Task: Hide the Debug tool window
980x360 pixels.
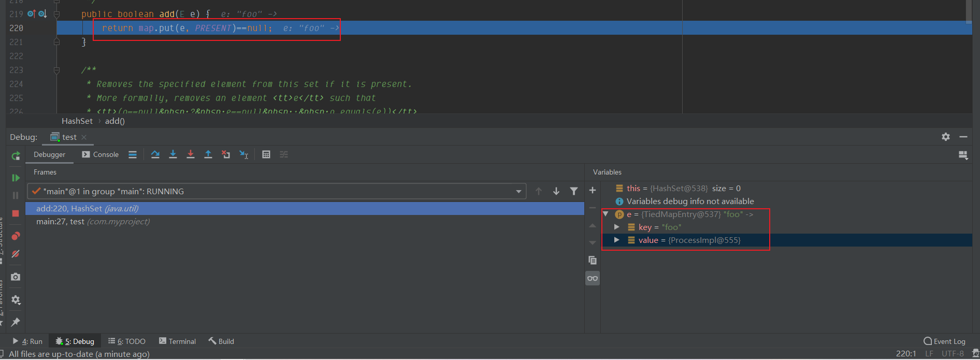Action: 963,137
